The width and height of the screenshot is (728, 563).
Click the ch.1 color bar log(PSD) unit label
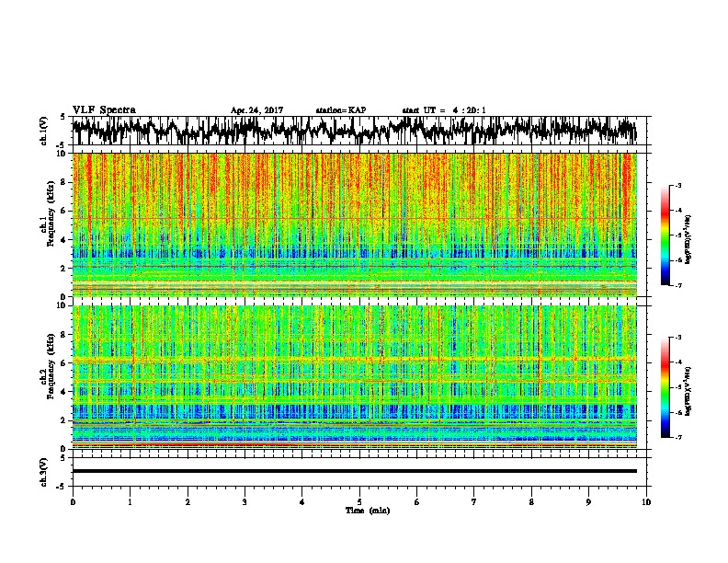pos(688,239)
